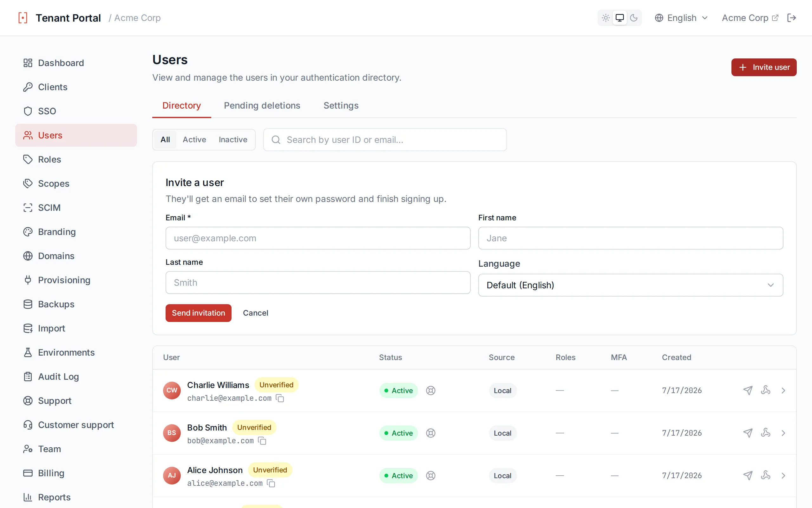Copy alice@example.com email icon
This screenshot has height=508, width=812.
tap(271, 483)
